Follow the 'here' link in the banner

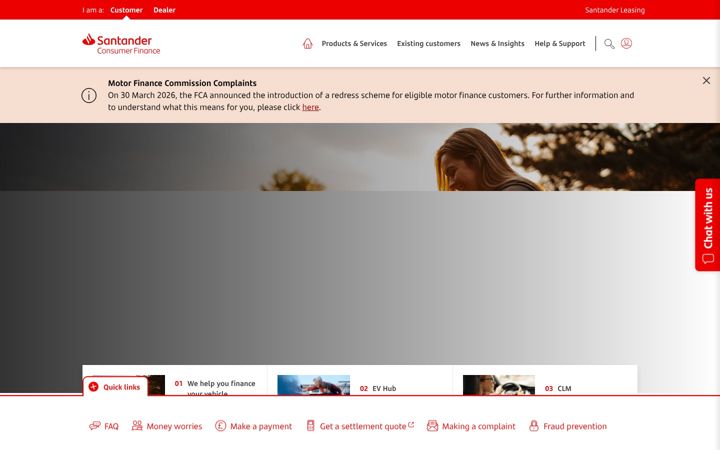pyautogui.click(x=310, y=107)
